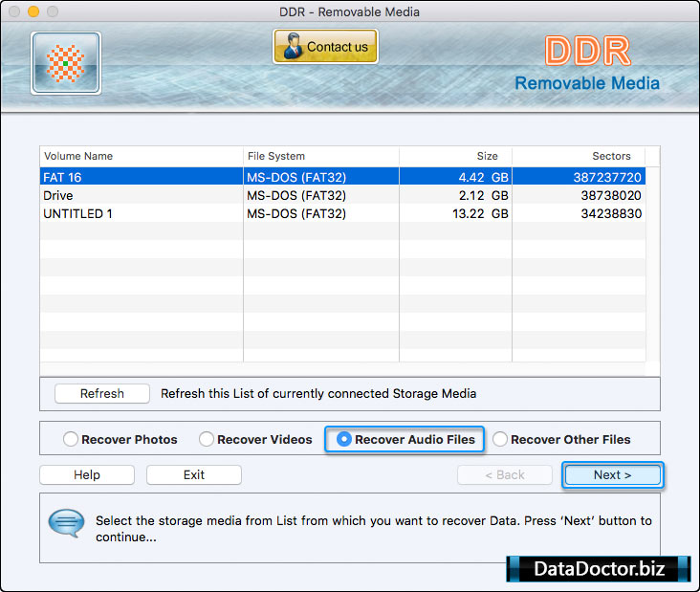The width and height of the screenshot is (700, 592).
Task: Click the speech bubble info icon
Action: [66, 523]
